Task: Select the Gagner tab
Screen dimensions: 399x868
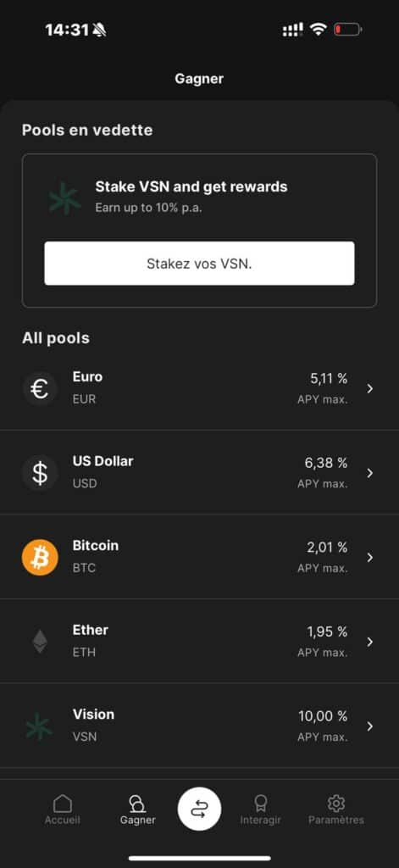Action: point(138,810)
